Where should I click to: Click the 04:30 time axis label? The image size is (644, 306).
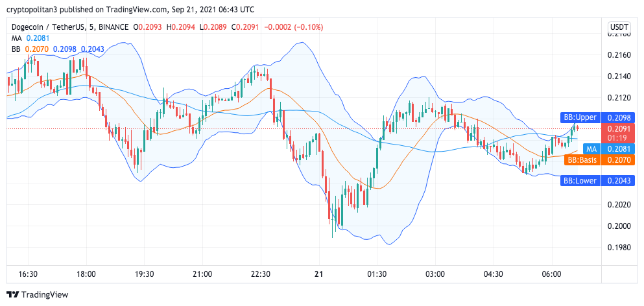pyautogui.click(x=494, y=274)
